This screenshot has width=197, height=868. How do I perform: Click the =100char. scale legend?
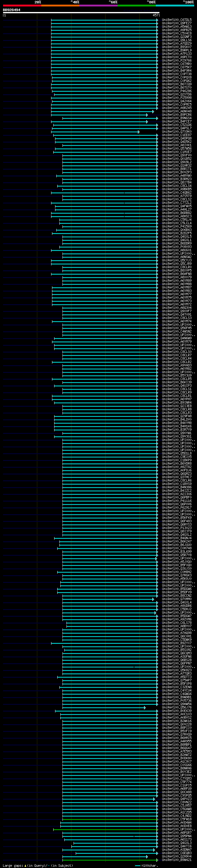pyautogui.click(x=147, y=866)
